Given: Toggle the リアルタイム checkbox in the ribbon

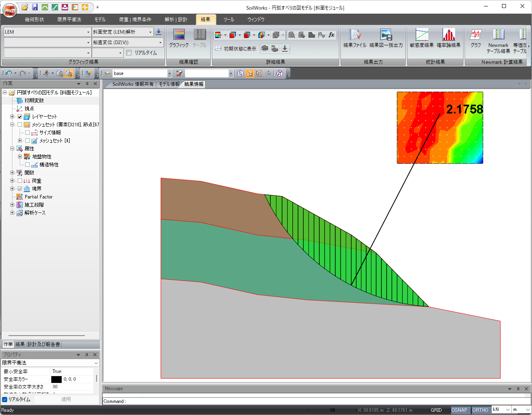Looking at the screenshot, I should tap(129, 53).
